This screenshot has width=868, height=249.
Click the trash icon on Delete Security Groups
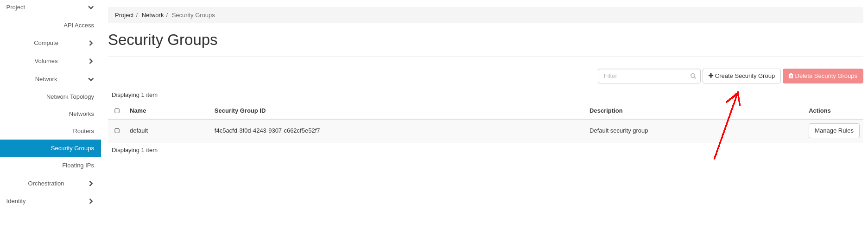tap(791, 76)
